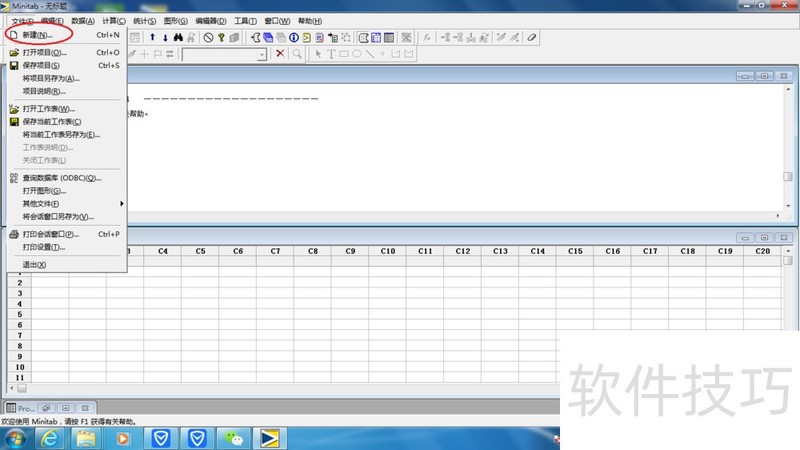Select the C15 column header
Screen dimensions: 800x450
pyautogui.click(x=575, y=251)
